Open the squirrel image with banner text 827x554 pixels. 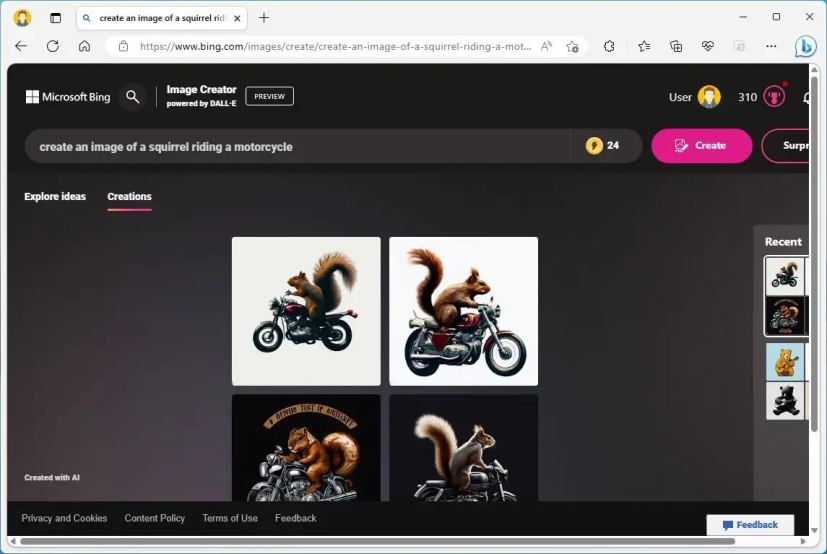tap(306, 447)
